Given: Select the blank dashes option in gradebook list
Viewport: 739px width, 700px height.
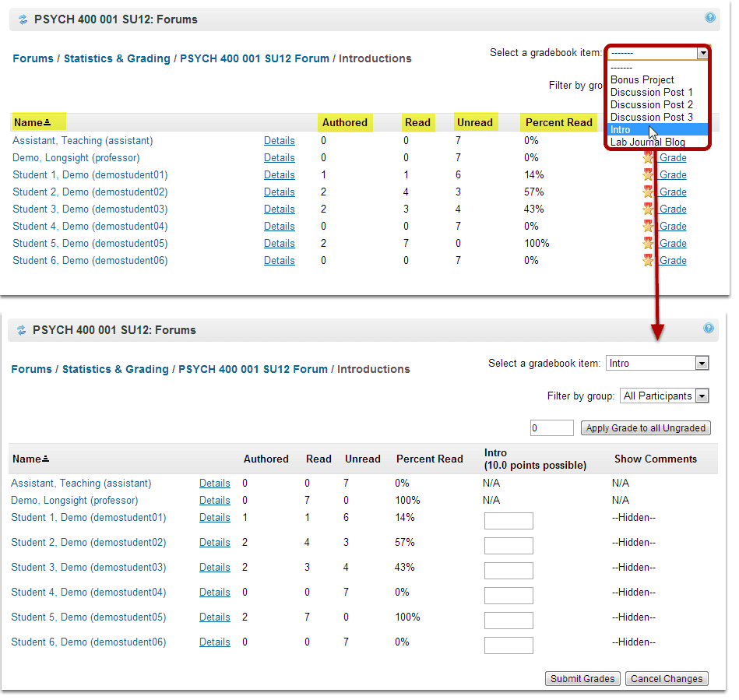Looking at the screenshot, I should coord(621,68).
